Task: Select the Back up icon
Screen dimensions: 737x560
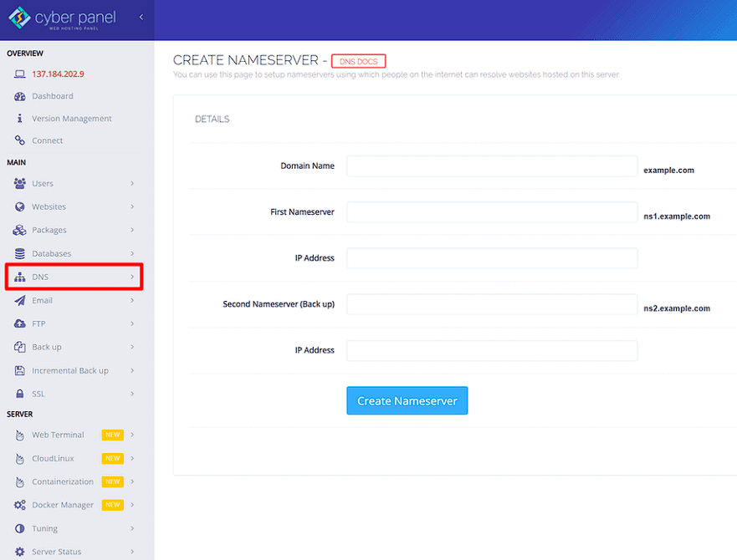Action: point(18,347)
